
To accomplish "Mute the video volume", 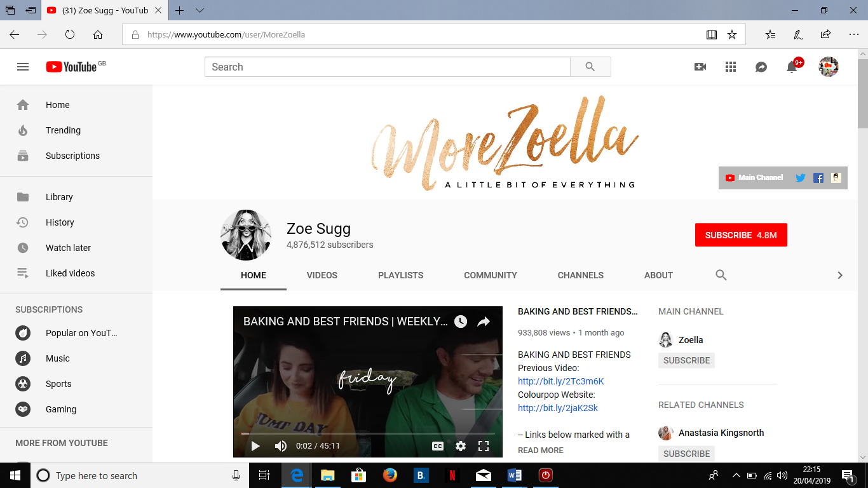I will [x=281, y=446].
